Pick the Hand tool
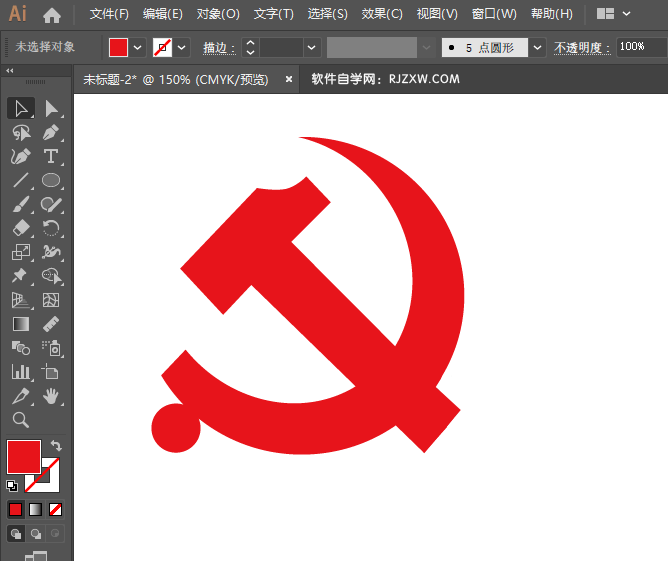The height and width of the screenshot is (561, 668). 51,396
